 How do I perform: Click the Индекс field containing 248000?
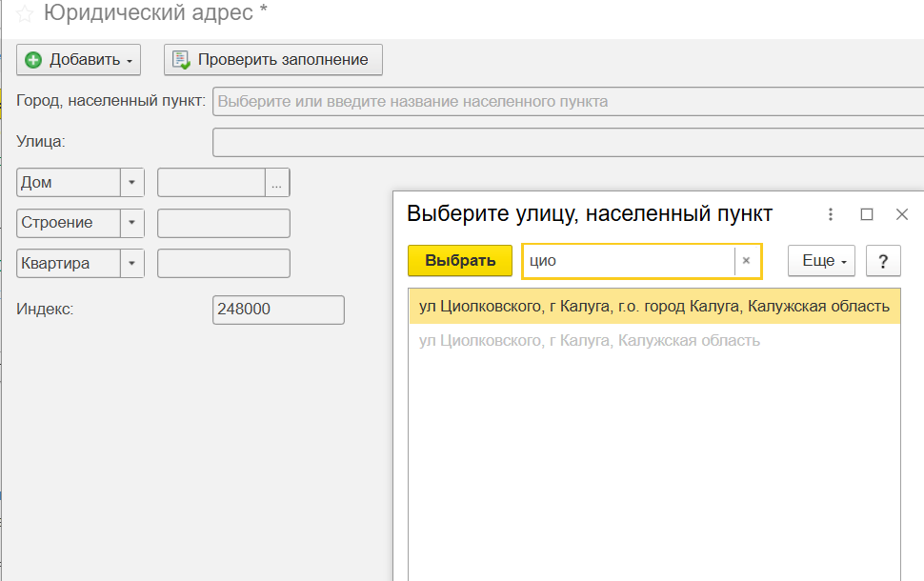278,310
